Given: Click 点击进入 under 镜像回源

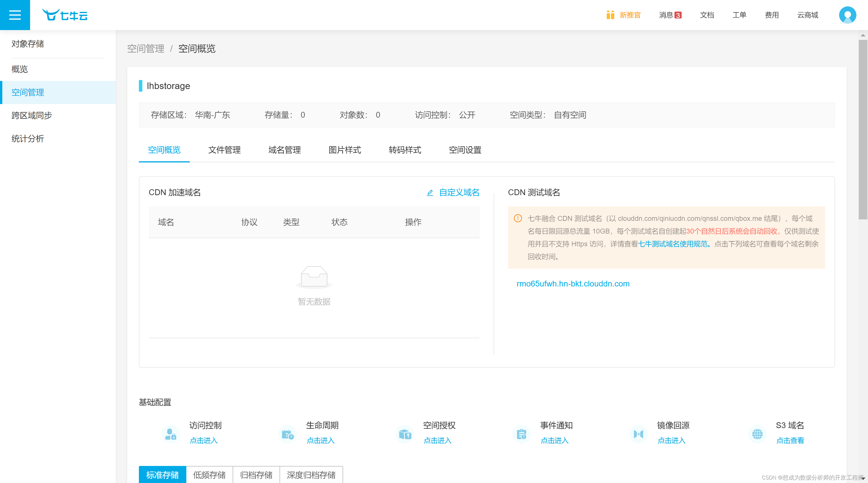Looking at the screenshot, I should click(672, 441).
